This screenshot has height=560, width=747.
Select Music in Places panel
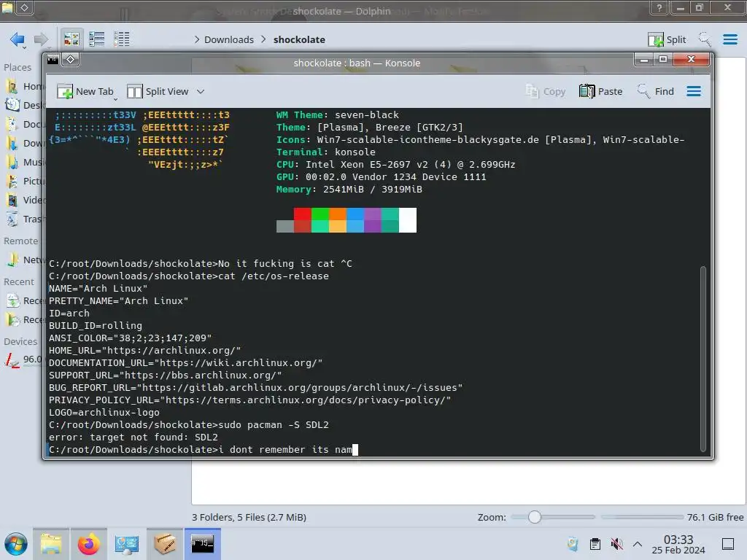pos(24,162)
